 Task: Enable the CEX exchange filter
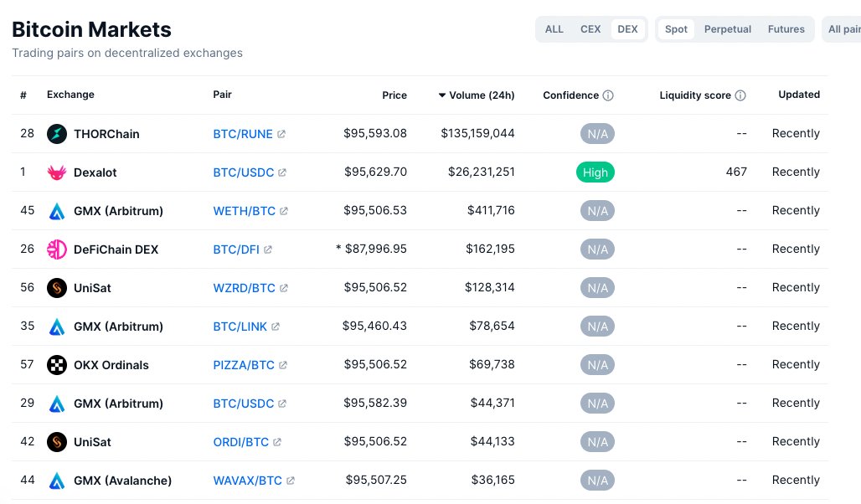pyautogui.click(x=590, y=28)
